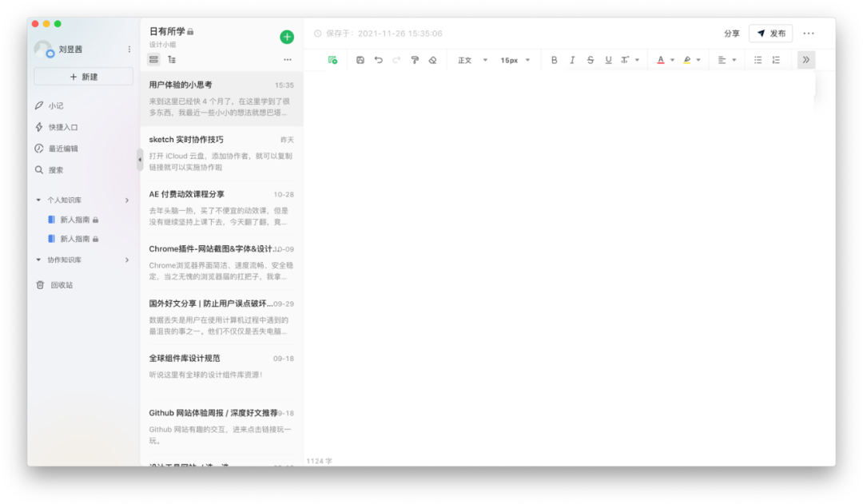
Task: Open note list more options ellipsis
Action: click(x=288, y=59)
